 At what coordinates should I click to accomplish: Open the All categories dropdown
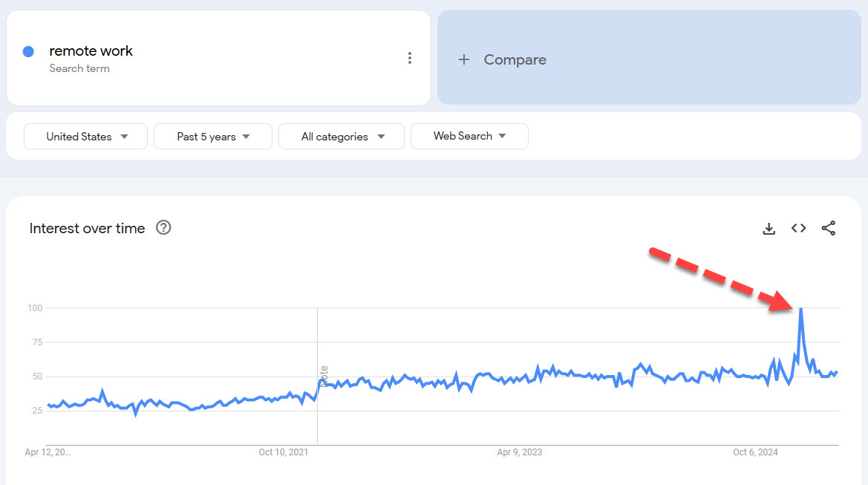click(342, 136)
